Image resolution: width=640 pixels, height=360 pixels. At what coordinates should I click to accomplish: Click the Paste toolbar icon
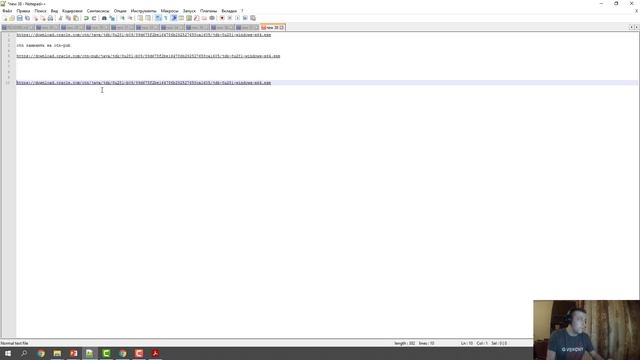76,18
